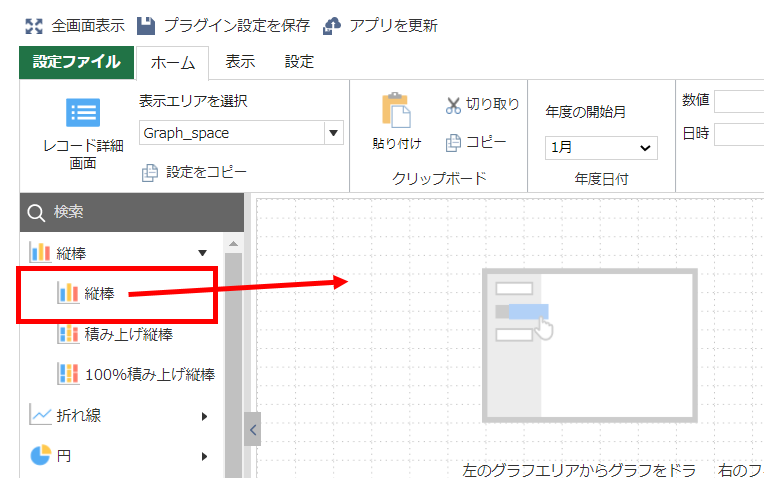Click the レコード詳細画面 label
This screenshot has width=764, height=478.
83,154
